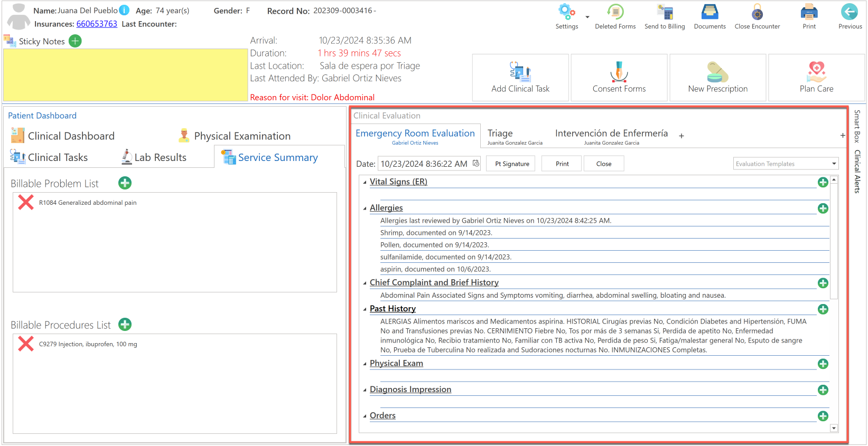Add entry to Past History section
This screenshot has height=446, width=868.
[x=823, y=309]
